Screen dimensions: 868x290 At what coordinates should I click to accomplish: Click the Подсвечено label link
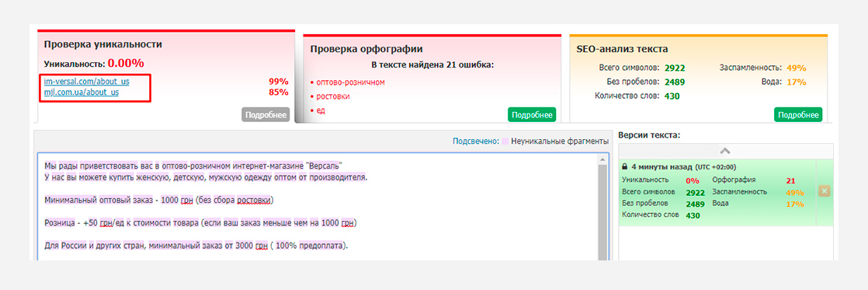(475, 142)
